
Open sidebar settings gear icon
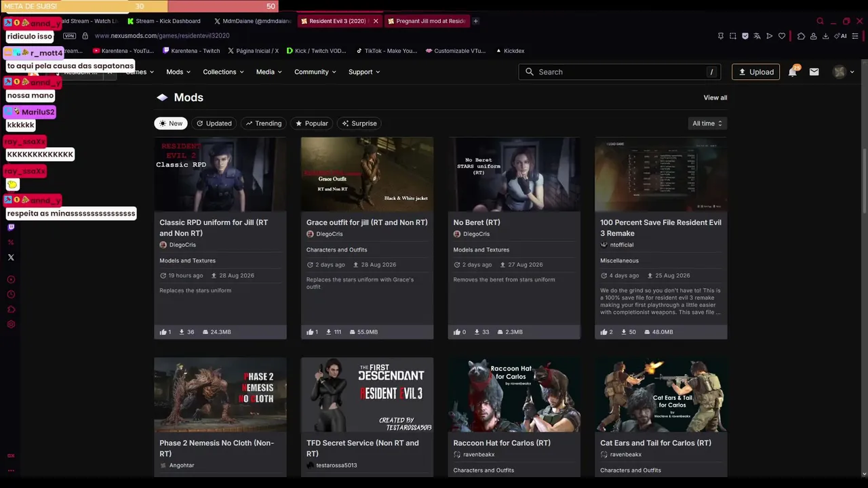11,325
